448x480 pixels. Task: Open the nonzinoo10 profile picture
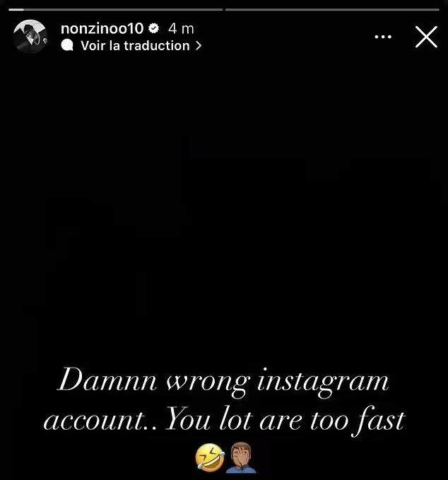(30, 37)
